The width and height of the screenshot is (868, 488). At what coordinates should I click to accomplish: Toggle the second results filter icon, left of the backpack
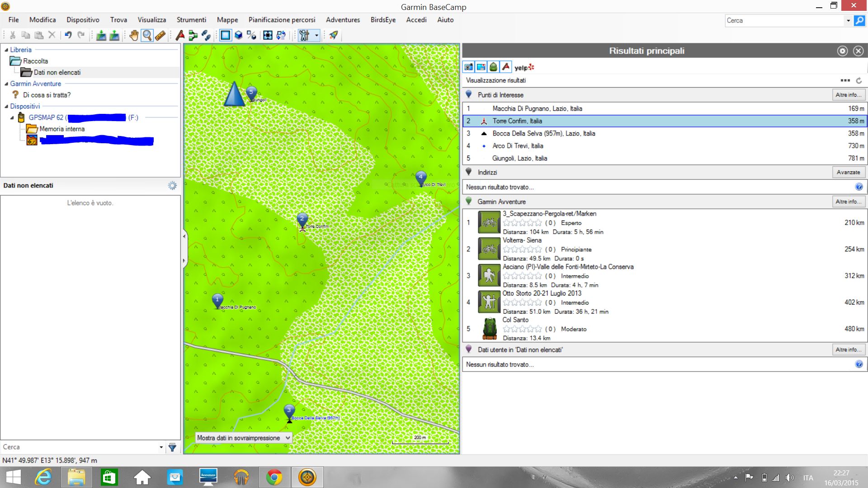tap(481, 67)
